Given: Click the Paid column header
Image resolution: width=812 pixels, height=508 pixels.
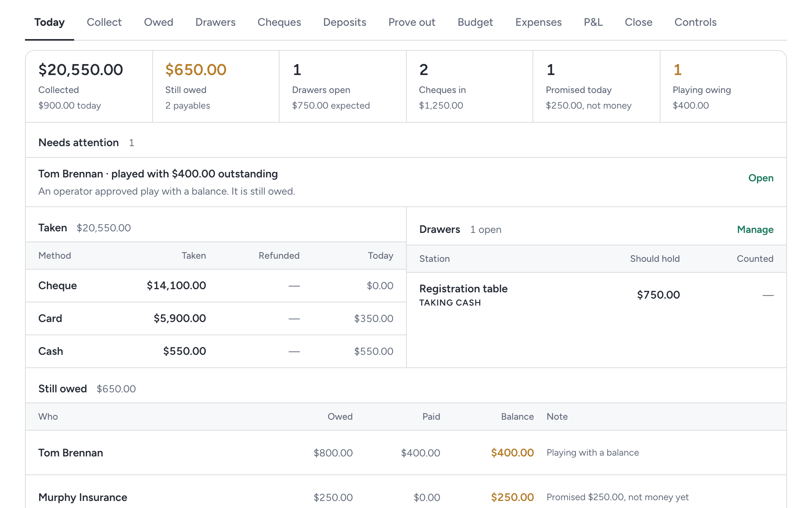Looking at the screenshot, I should 431,417.
